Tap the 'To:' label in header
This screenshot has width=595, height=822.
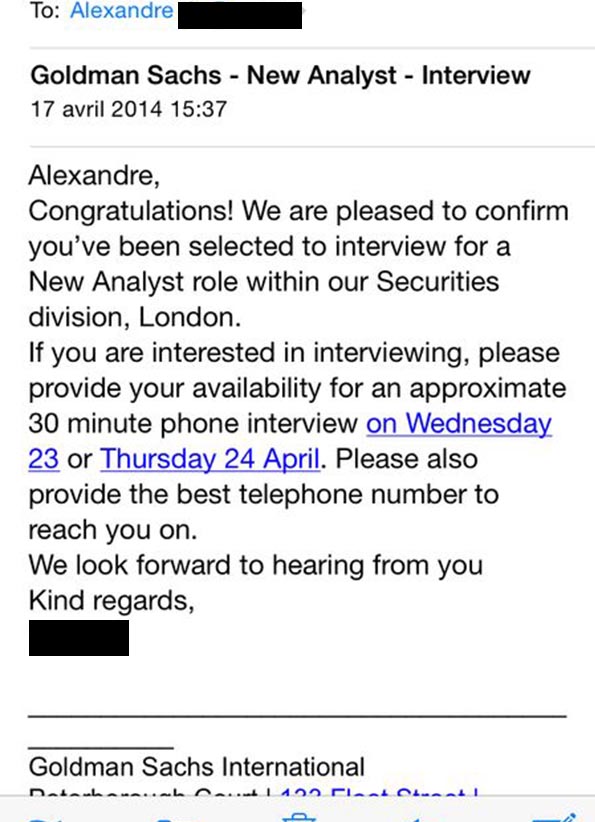[44, 10]
